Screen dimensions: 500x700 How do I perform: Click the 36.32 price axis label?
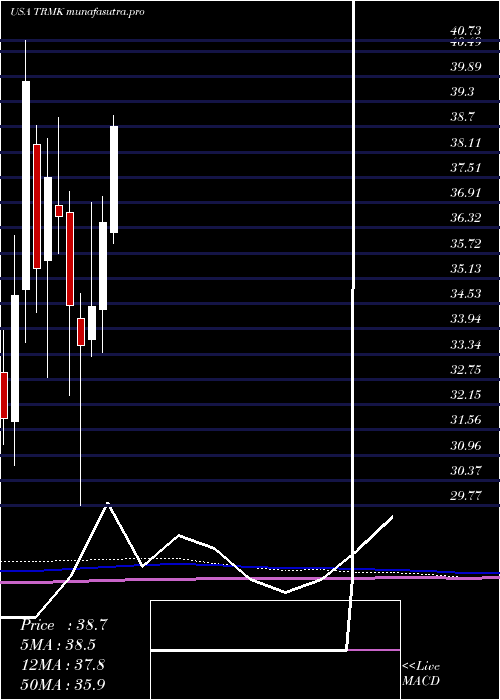466,218
